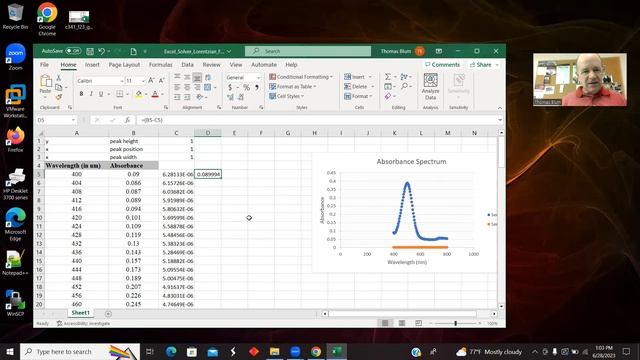Toggle the AutoSave switch
Image resolution: width=640 pixels, height=360 pixels.
tap(73, 51)
